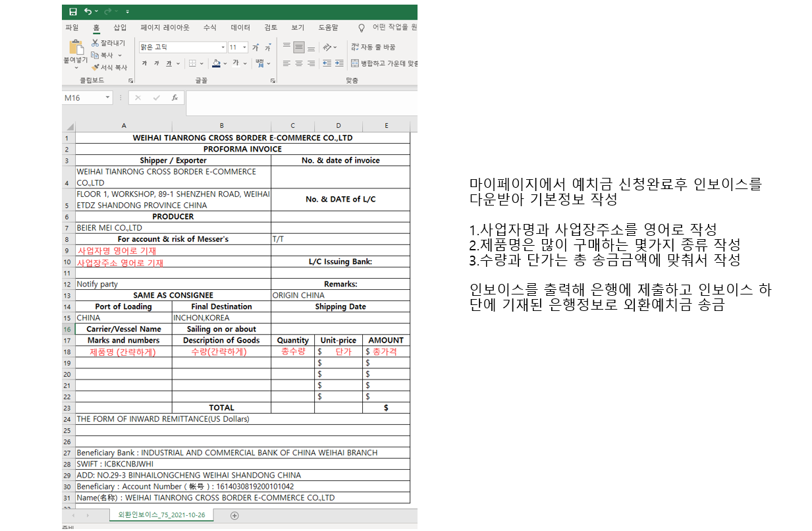Align text to the right
The height and width of the screenshot is (531, 812).
tap(311, 63)
